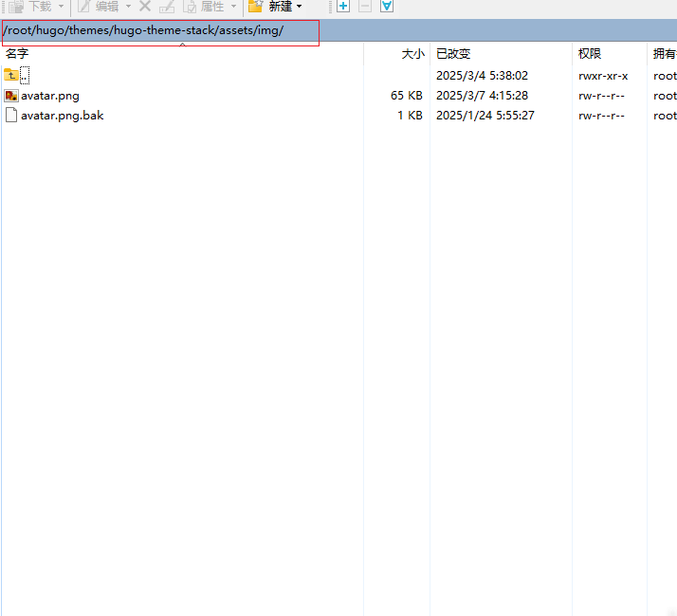
Task: Select the avatar.png file name
Action: [50, 96]
